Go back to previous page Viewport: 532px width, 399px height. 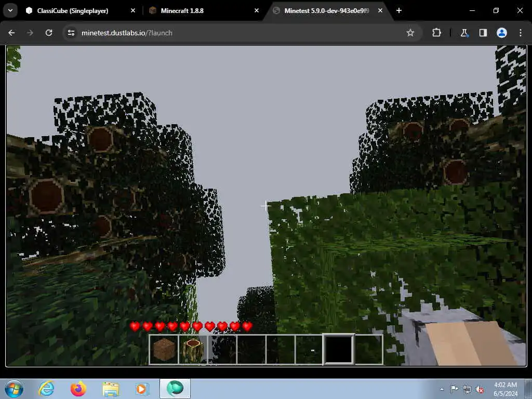11,33
